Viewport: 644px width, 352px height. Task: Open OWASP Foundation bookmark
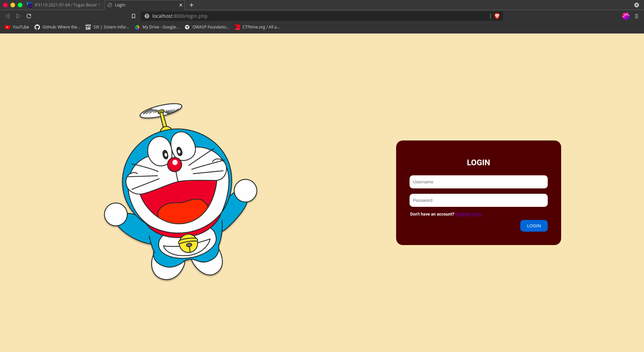tap(207, 27)
